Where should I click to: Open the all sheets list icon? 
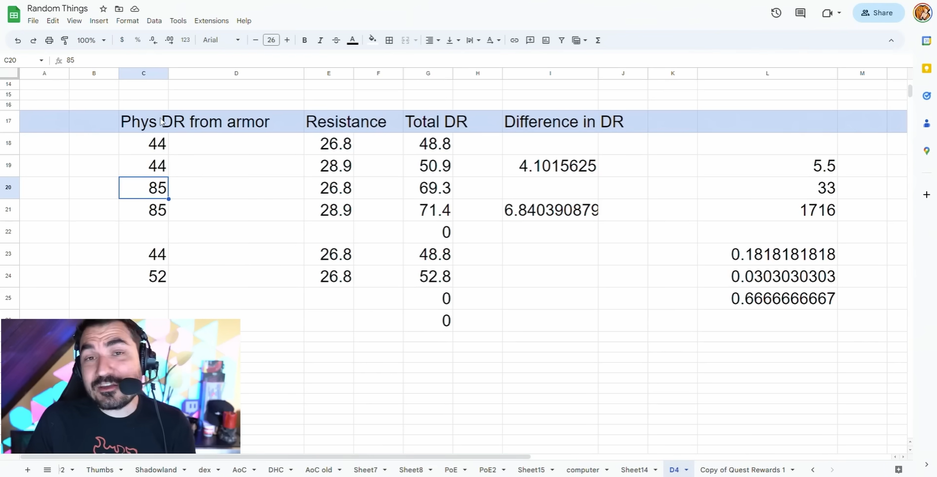pyautogui.click(x=47, y=470)
